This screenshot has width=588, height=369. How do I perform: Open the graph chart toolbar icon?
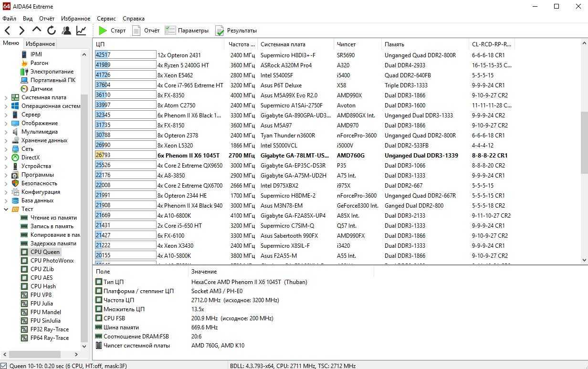click(81, 31)
